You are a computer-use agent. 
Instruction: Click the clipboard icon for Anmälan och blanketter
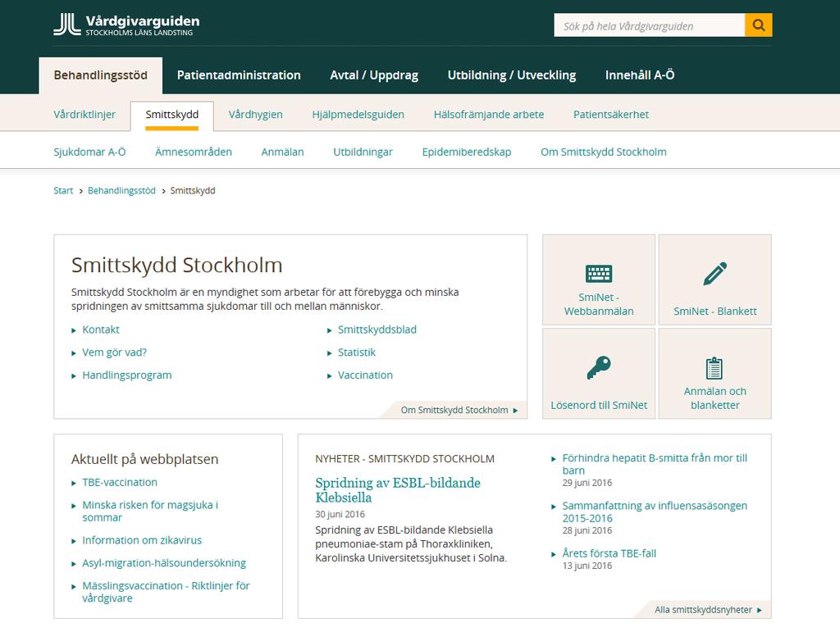(x=714, y=367)
